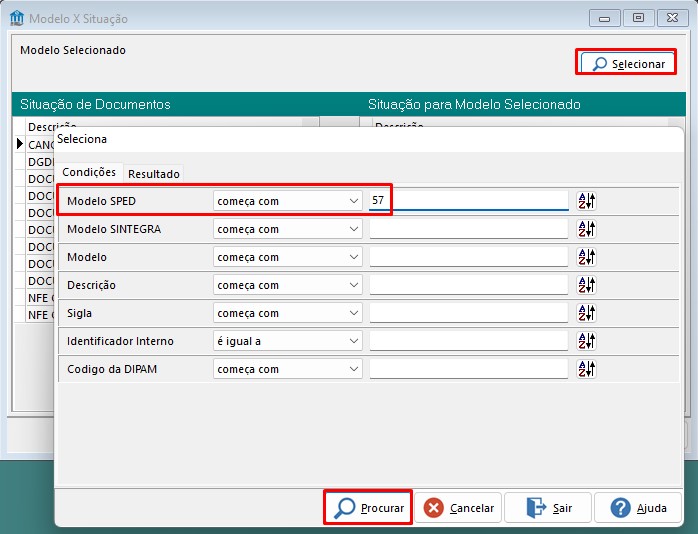698x534 pixels.
Task: Minimize the Modelo X Situação window
Action: [604, 18]
